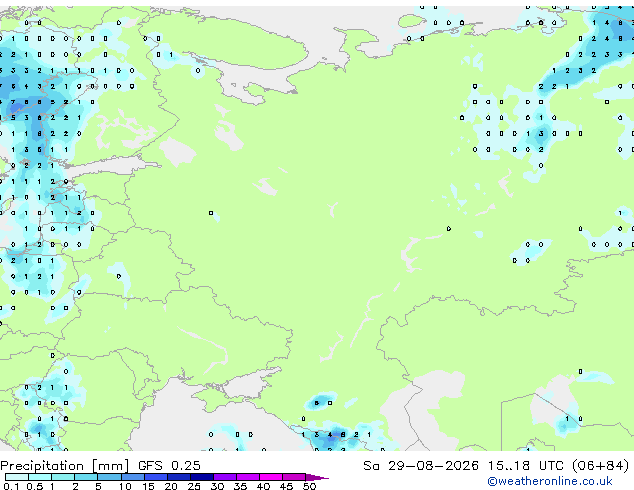Viewport: 634px width, 490px height.
Task: Click the legend label '10'
Action: click(125, 486)
